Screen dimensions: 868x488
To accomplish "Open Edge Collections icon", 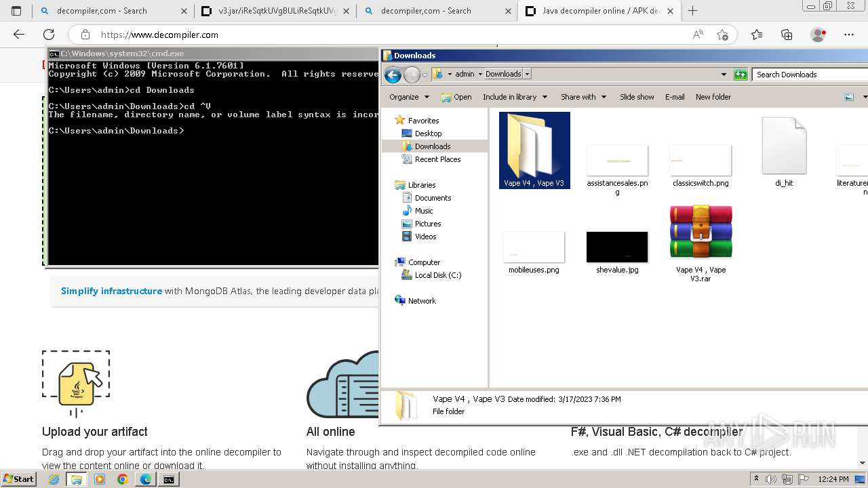I will [x=787, y=35].
